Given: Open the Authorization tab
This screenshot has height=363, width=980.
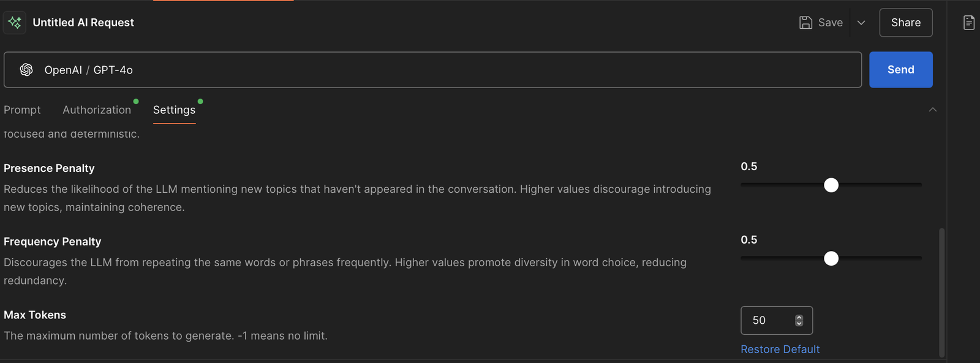Looking at the screenshot, I should [97, 110].
